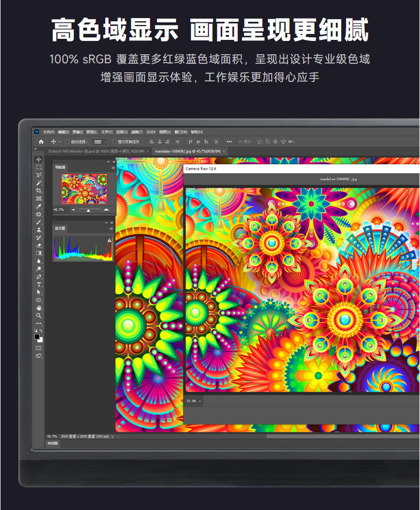Screen dimensions: 420x510
Task: Open align options three-dot button
Action: click(229, 141)
